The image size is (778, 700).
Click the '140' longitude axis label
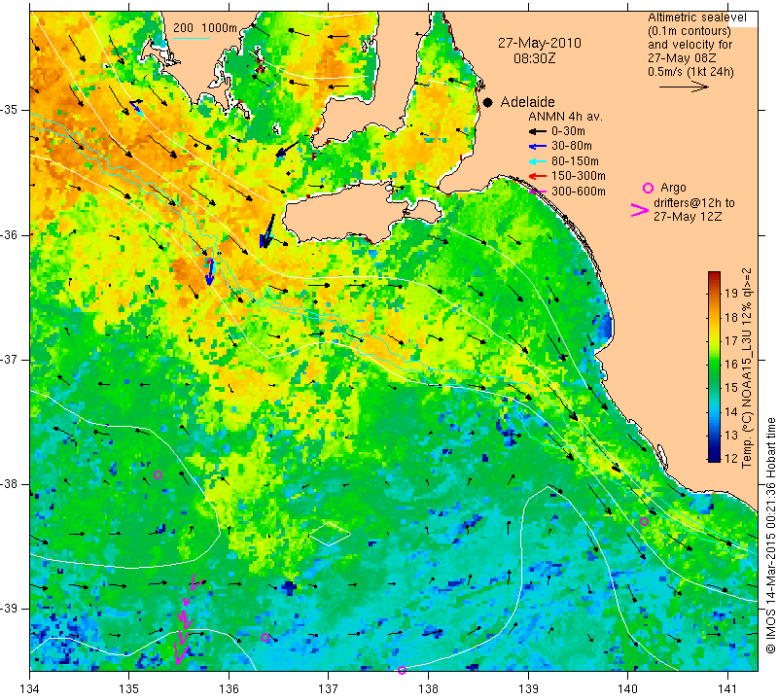pyautogui.click(x=627, y=689)
